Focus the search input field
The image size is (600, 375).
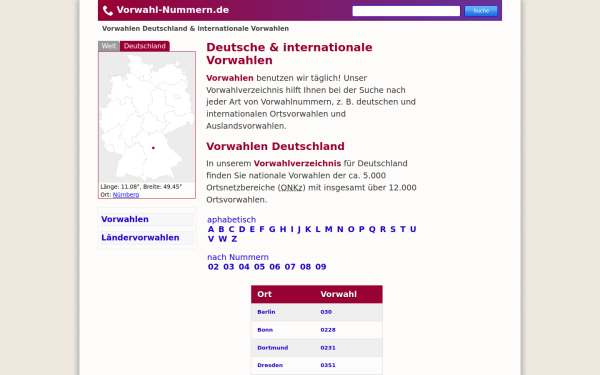point(406,11)
